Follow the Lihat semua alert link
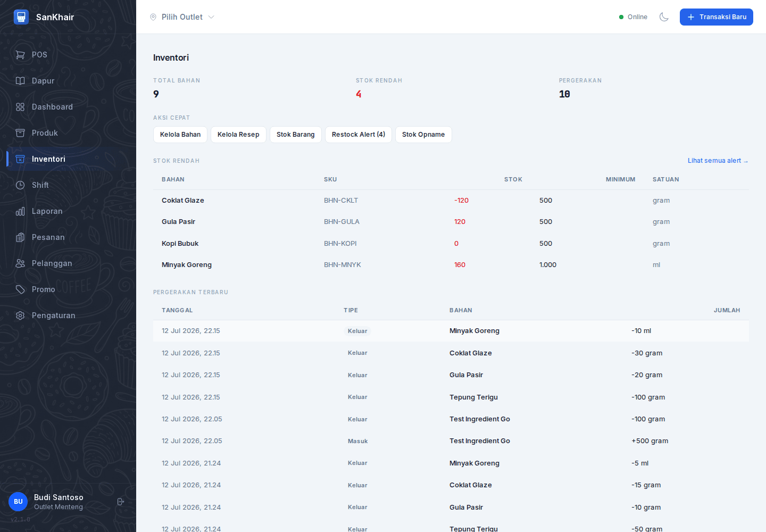Screen dimensions: 766x532 pyautogui.click(x=718, y=161)
